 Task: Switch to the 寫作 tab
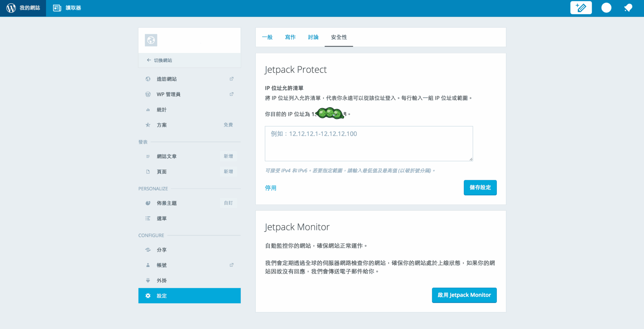point(290,37)
